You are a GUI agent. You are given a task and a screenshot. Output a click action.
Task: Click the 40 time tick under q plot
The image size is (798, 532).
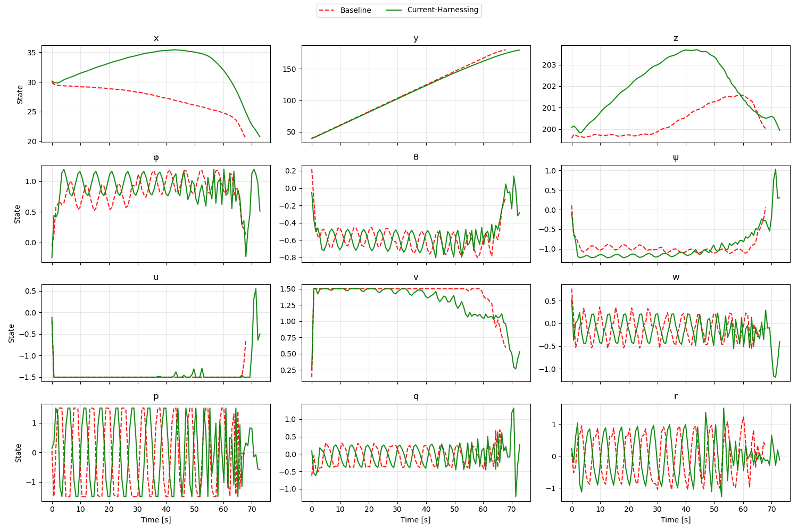coord(426,509)
